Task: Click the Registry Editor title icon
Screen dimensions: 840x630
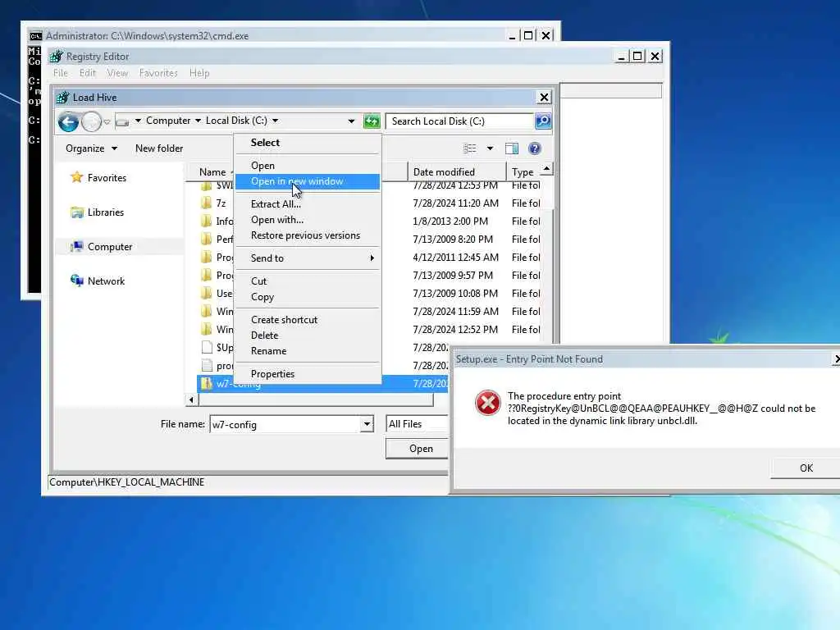Action: pos(57,57)
